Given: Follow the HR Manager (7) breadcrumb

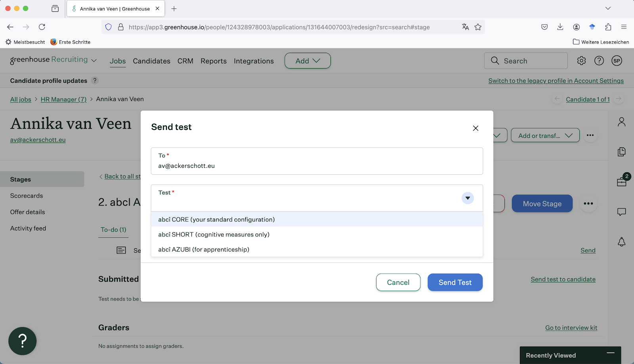Looking at the screenshot, I should (x=63, y=99).
